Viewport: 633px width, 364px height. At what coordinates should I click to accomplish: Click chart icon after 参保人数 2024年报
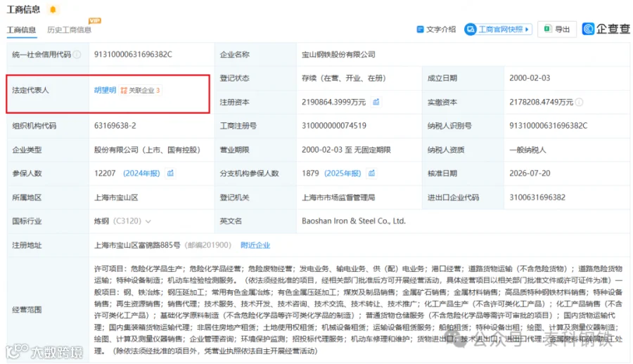(170, 173)
